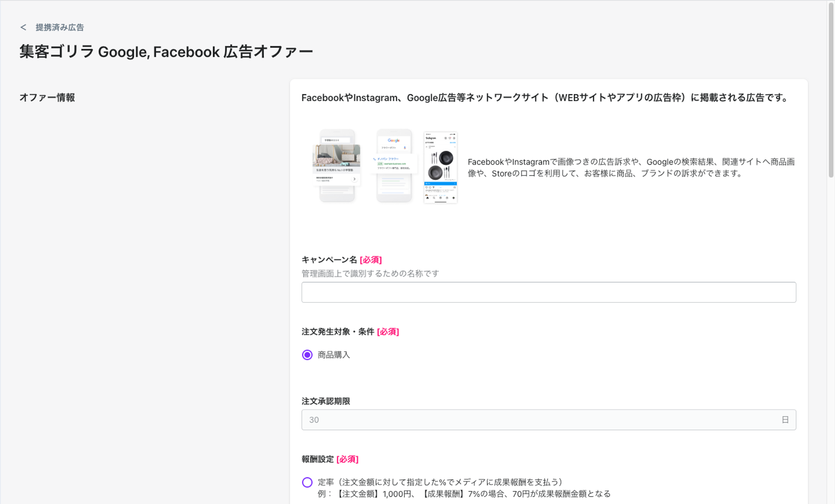Click the Google search ad phone preview
This screenshot has width=835, height=504.
tap(394, 166)
